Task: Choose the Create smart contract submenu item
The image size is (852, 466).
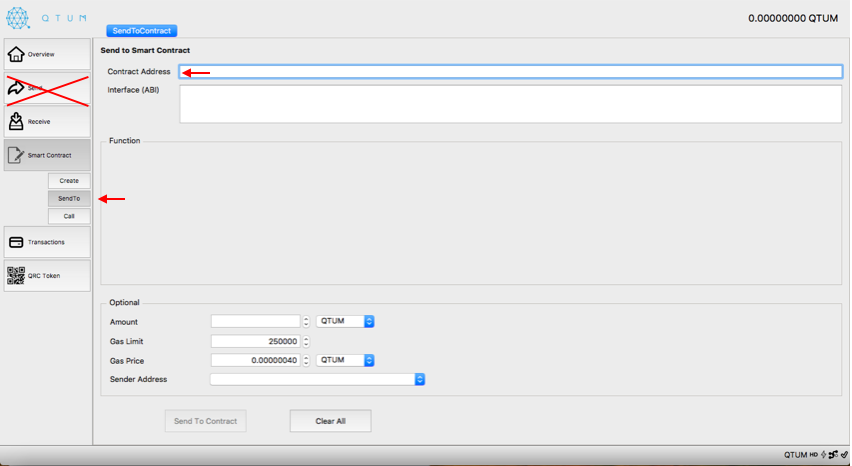Action: [69, 181]
